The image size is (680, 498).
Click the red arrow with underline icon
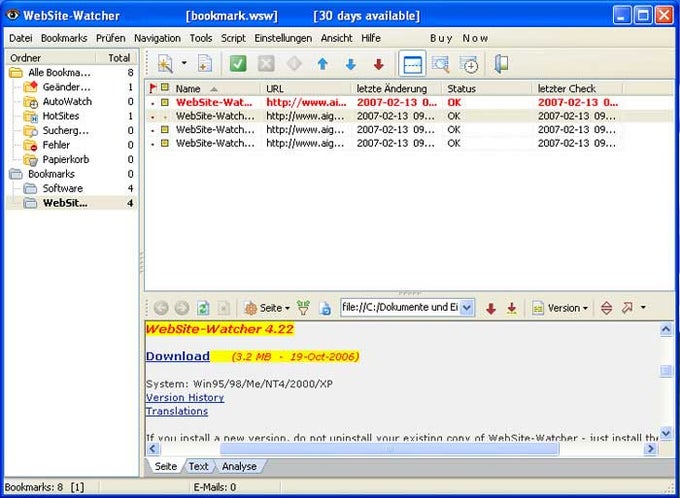click(x=512, y=308)
